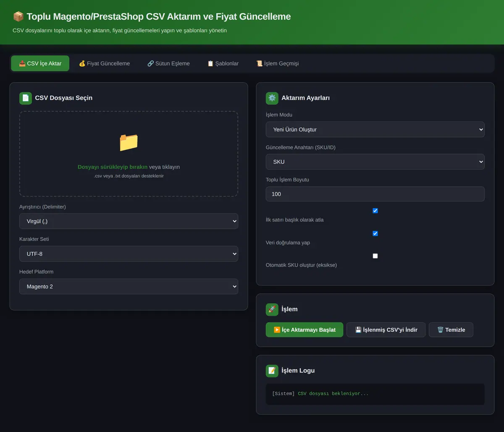
Task: Enable Otomatik SKU oluştur checkbox
Action: (375, 256)
